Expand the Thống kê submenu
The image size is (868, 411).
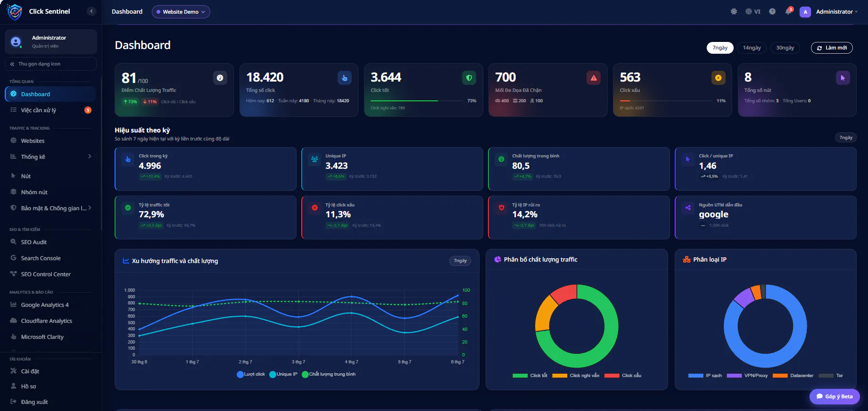pyautogui.click(x=51, y=156)
